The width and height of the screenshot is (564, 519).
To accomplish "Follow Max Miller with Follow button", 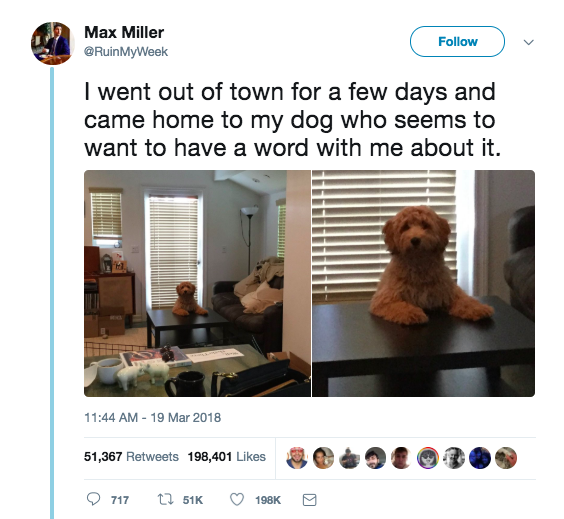I will tap(457, 42).
